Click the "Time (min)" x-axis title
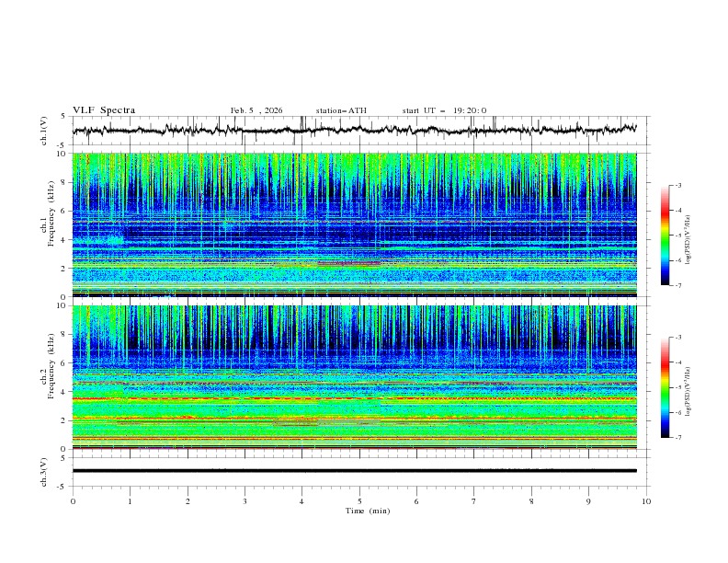Viewport: 728px width, 563px height. (x=368, y=511)
